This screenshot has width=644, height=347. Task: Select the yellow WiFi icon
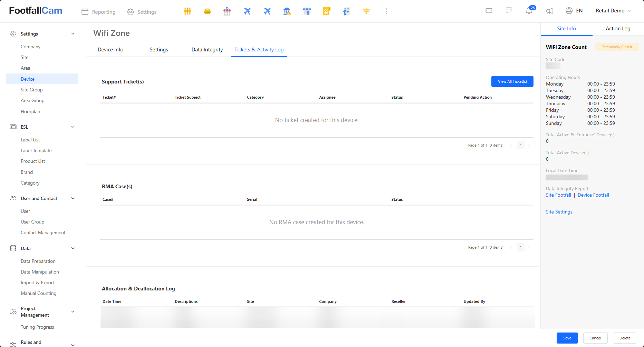(366, 11)
